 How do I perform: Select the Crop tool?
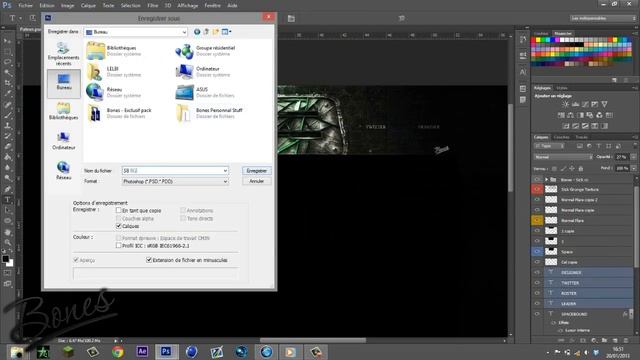7,83
